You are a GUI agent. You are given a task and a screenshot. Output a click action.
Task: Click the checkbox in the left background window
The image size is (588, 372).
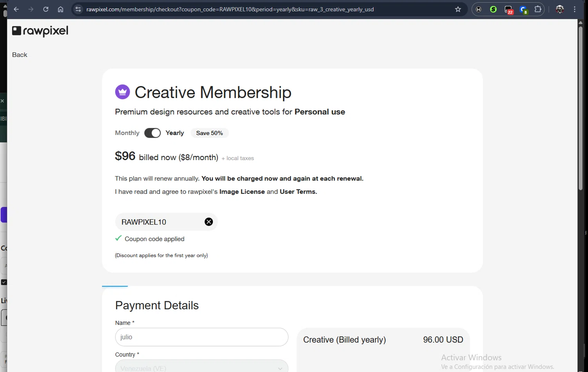(4, 282)
